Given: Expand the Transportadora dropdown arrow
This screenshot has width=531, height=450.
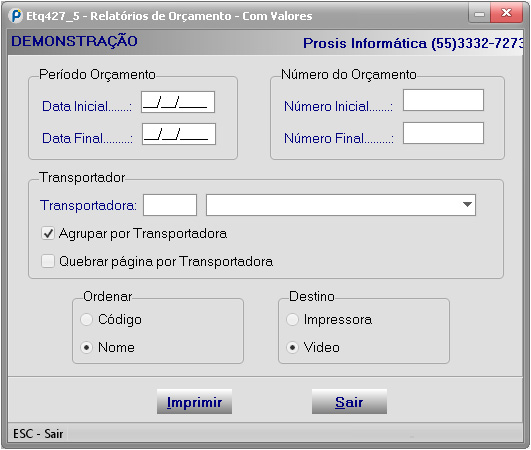Looking at the screenshot, I should pyautogui.click(x=467, y=205).
